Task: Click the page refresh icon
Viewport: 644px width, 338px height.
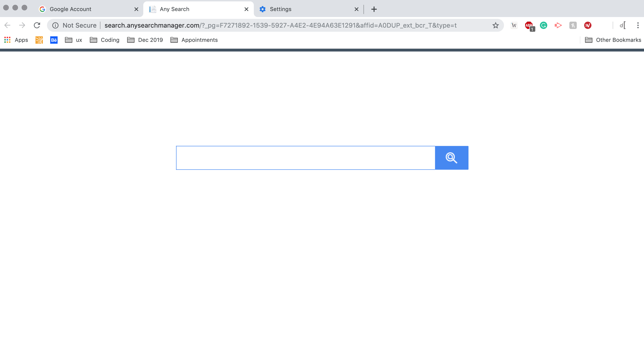Action: pyautogui.click(x=37, y=25)
